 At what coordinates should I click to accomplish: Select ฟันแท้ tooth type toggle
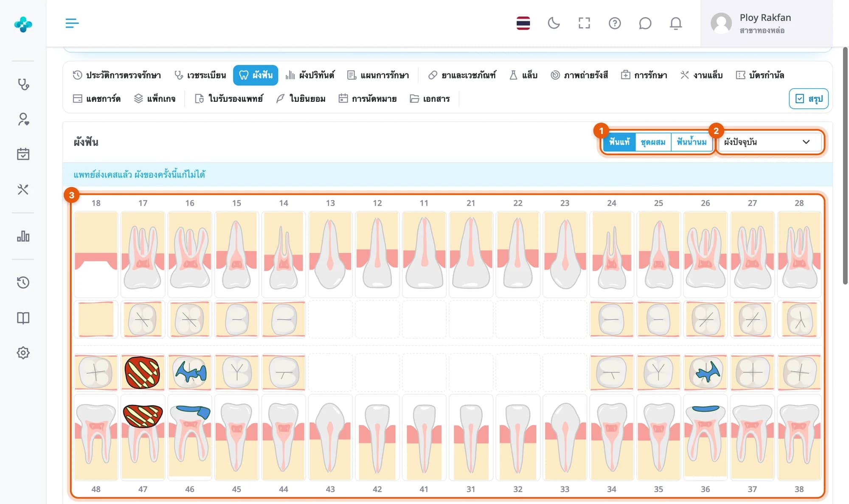click(x=619, y=142)
